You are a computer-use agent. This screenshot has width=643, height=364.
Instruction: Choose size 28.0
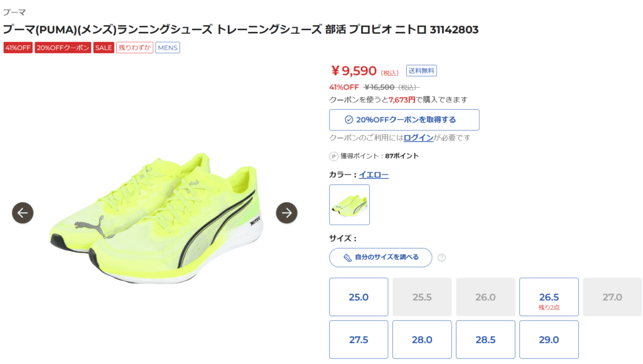pos(422,340)
